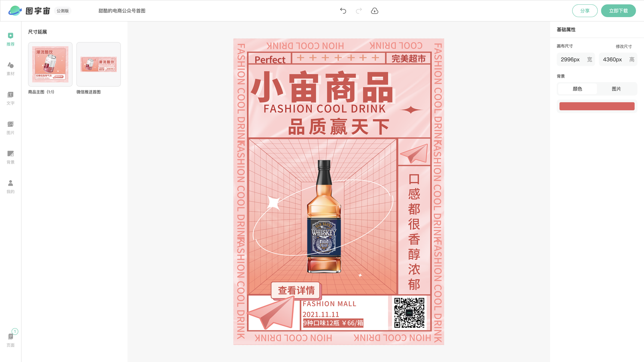Select the large paper plane graphic at bottom
Viewport: 644px width, 362px height.
click(271, 313)
